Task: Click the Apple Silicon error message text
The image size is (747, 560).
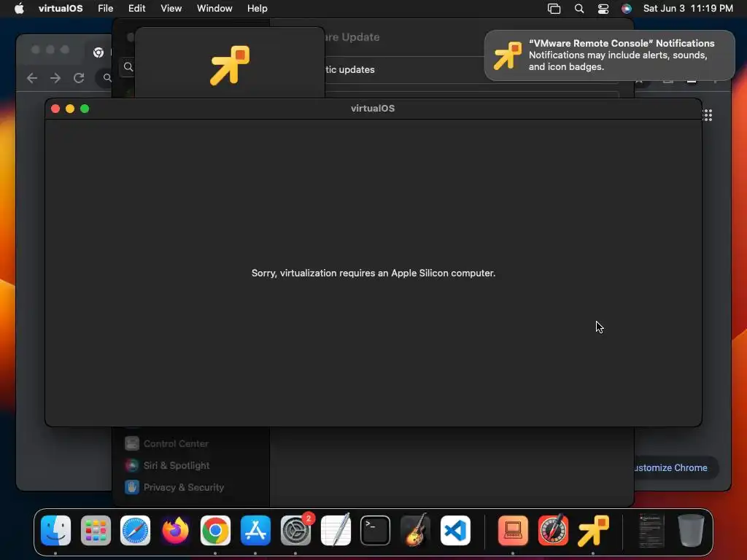Action: pyautogui.click(x=373, y=273)
